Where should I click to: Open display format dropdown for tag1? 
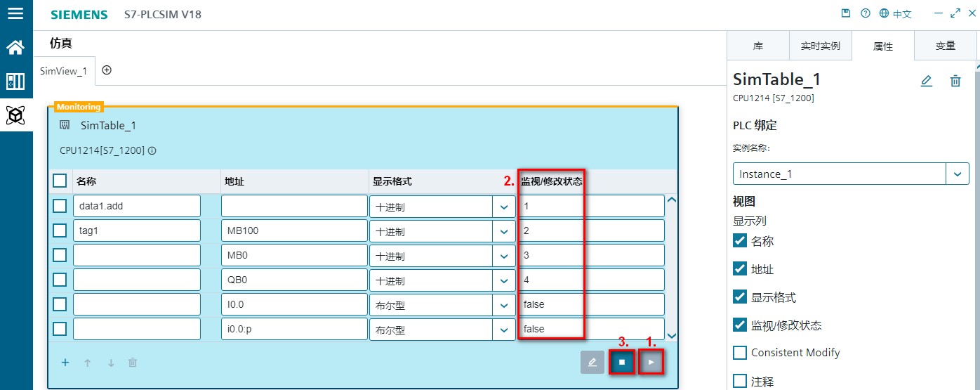[503, 231]
